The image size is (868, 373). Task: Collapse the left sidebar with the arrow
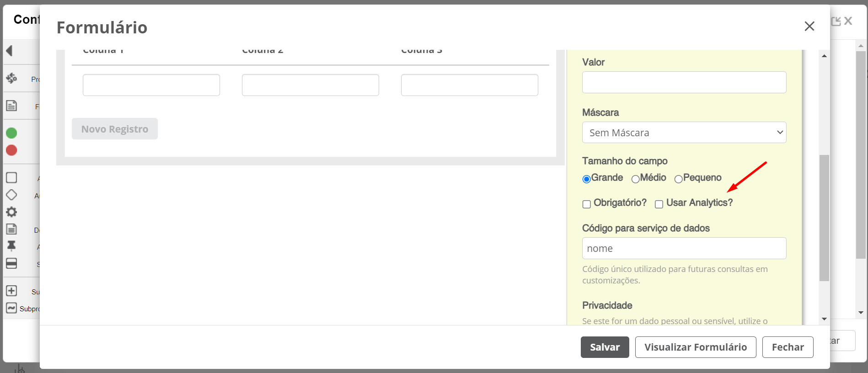[x=9, y=51]
